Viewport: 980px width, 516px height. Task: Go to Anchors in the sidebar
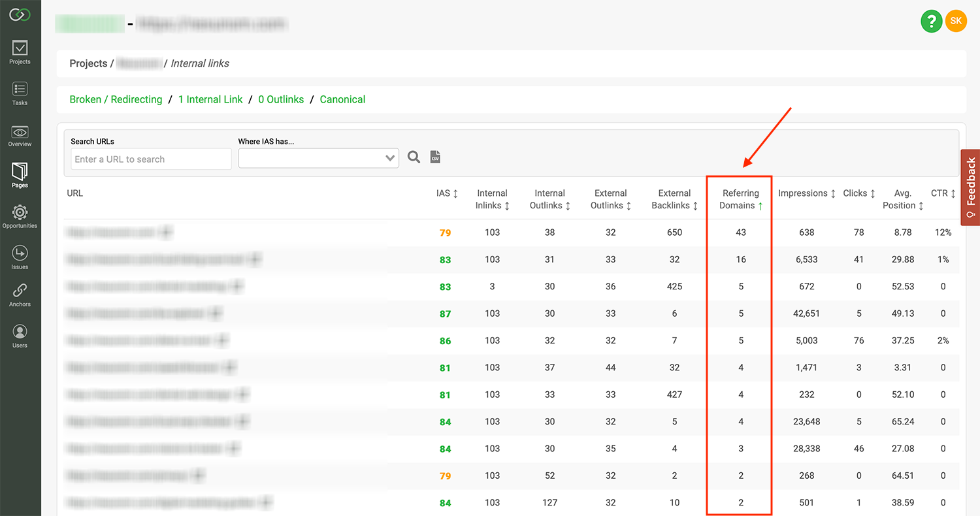point(20,295)
